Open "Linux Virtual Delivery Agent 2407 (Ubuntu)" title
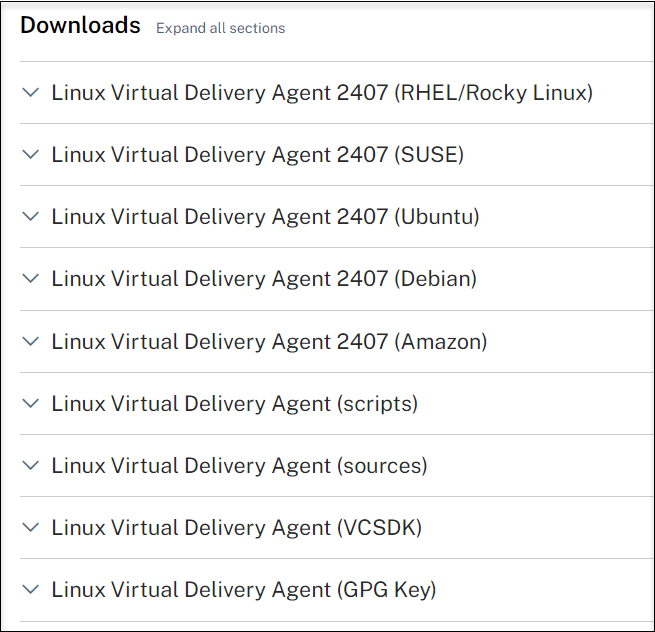 click(265, 217)
